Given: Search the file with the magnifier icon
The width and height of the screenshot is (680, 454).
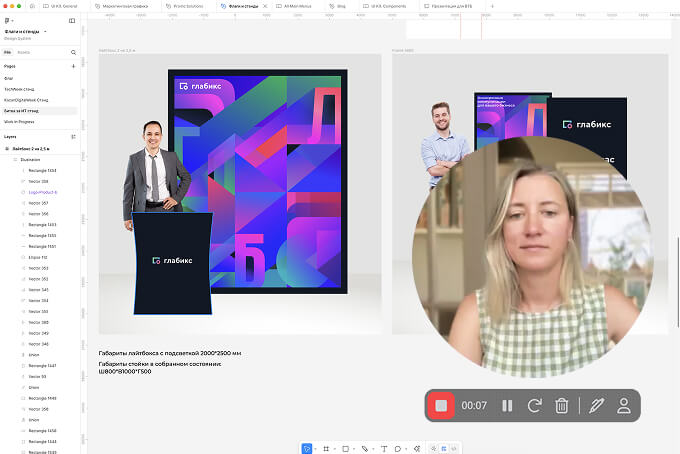Looking at the screenshot, I should pos(73,51).
